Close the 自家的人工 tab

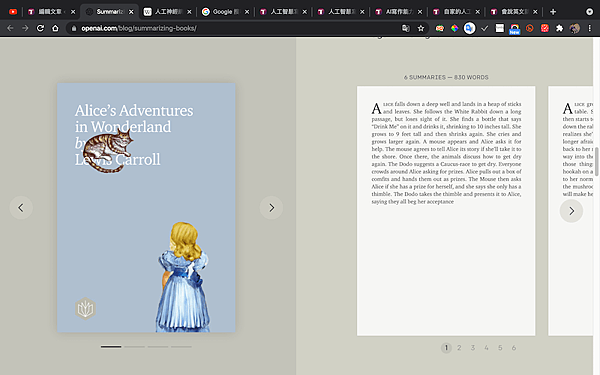478,12
